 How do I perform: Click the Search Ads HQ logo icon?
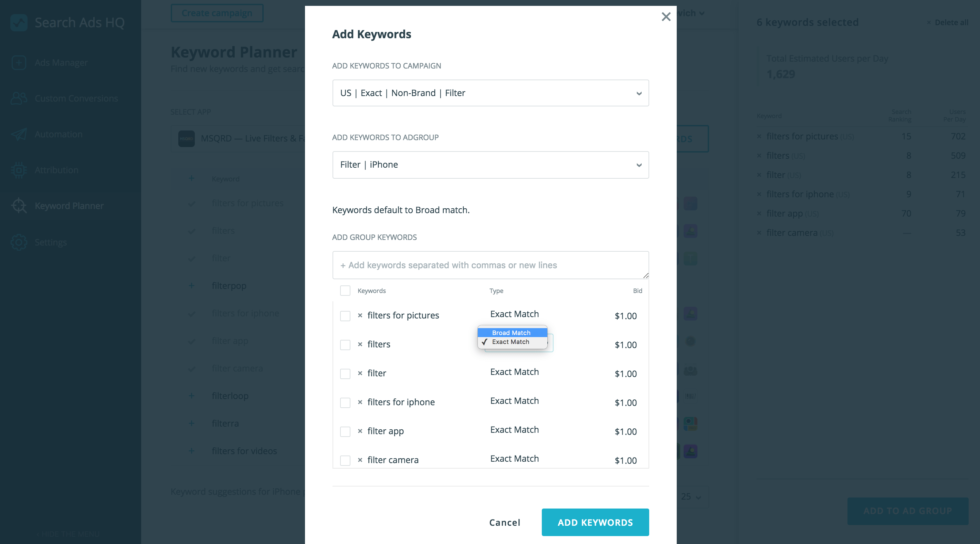tap(19, 21)
